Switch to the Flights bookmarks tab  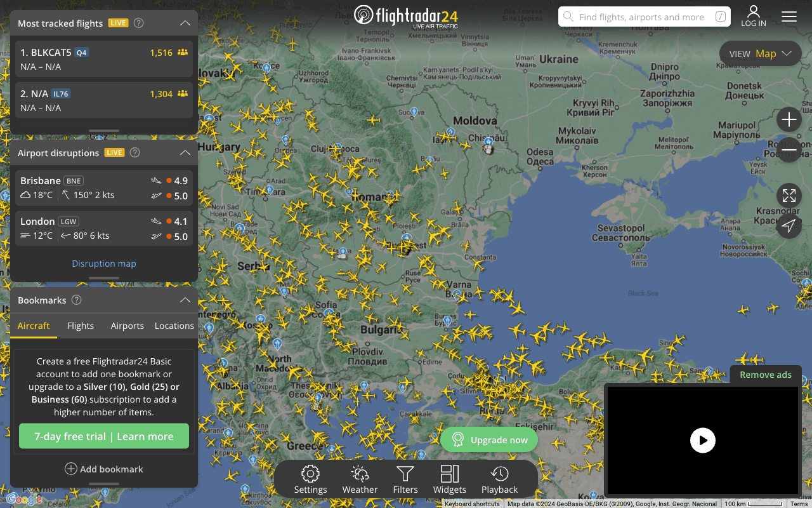(81, 326)
